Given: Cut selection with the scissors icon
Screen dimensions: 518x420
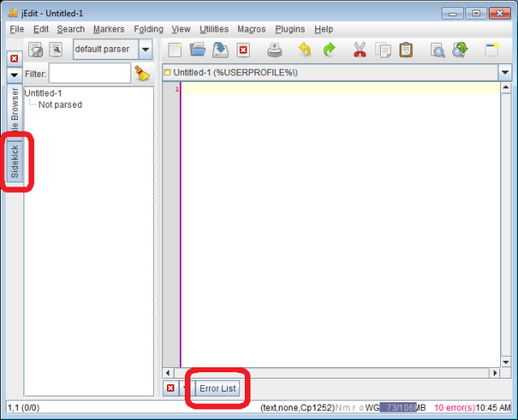Looking at the screenshot, I should 360,50.
